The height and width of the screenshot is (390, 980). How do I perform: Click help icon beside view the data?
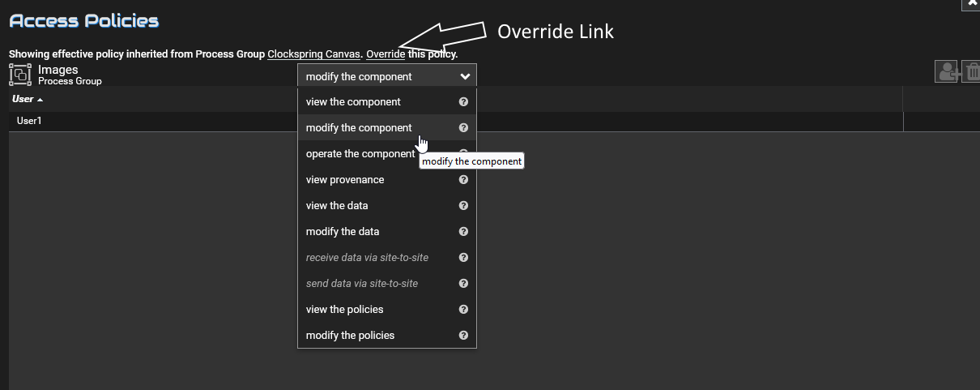pyautogui.click(x=463, y=206)
